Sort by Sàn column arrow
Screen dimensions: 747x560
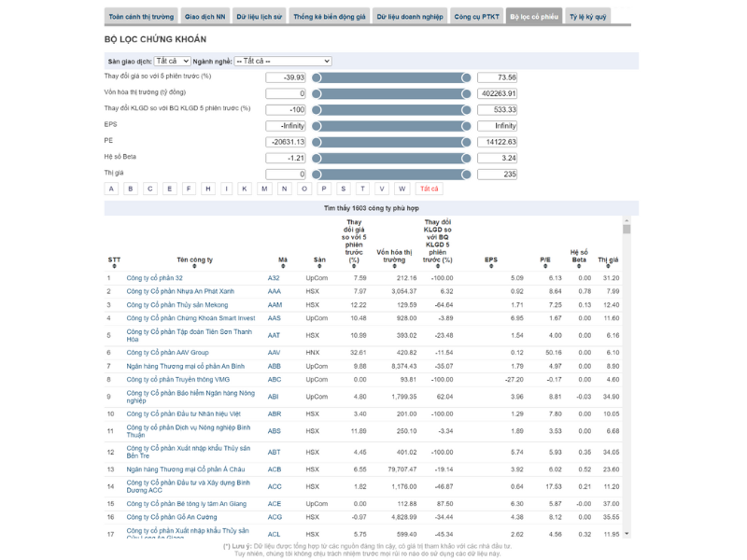point(319,267)
